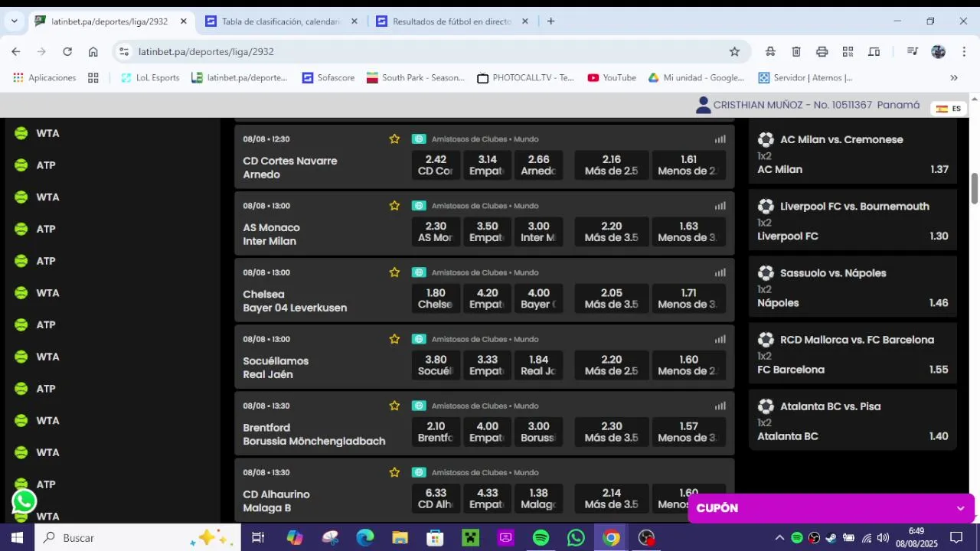Click the soccer ball icon for Liverpool FC vs. Bournemouth

(x=766, y=206)
